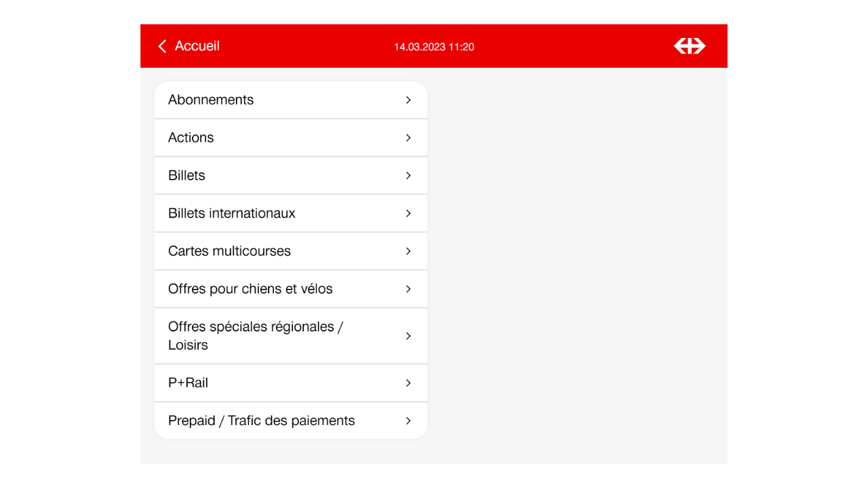Open the Abonnements menu item
Screen dimensions: 868x488
211,100
